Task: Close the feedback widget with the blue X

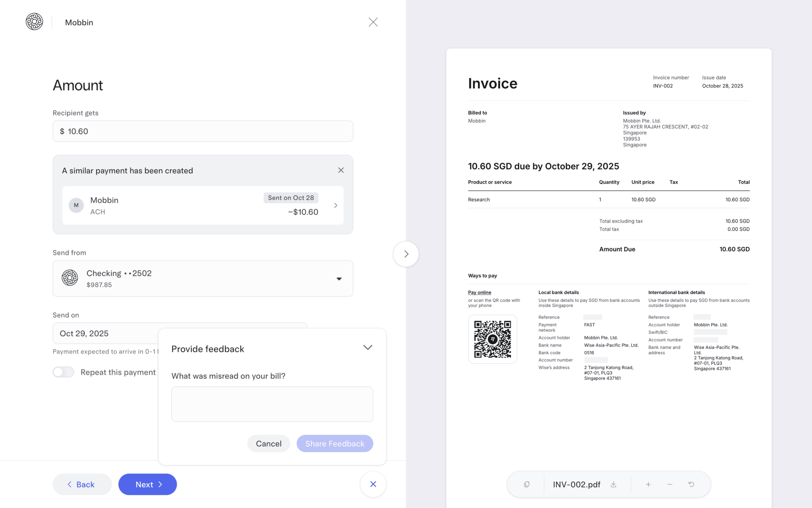Action: pyautogui.click(x=373, y=484)
